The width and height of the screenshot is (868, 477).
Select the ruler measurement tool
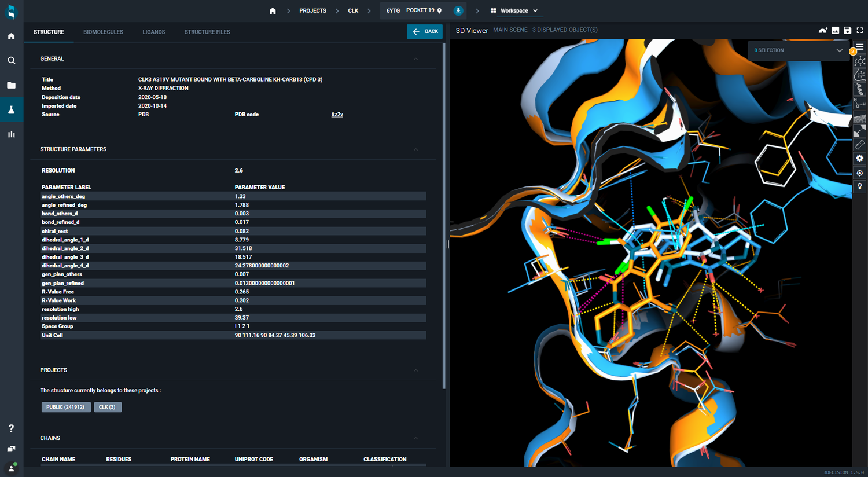click(860, 145)
